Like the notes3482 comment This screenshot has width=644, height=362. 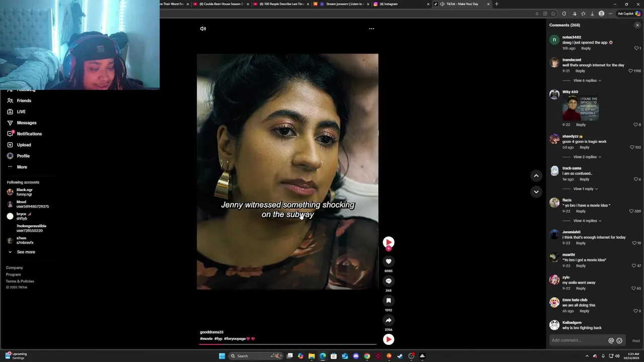coord(636,48)
